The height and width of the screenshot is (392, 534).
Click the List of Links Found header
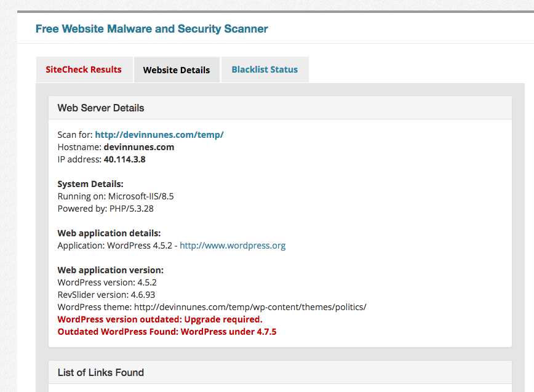pyautogui.click(x=280, y=372)
